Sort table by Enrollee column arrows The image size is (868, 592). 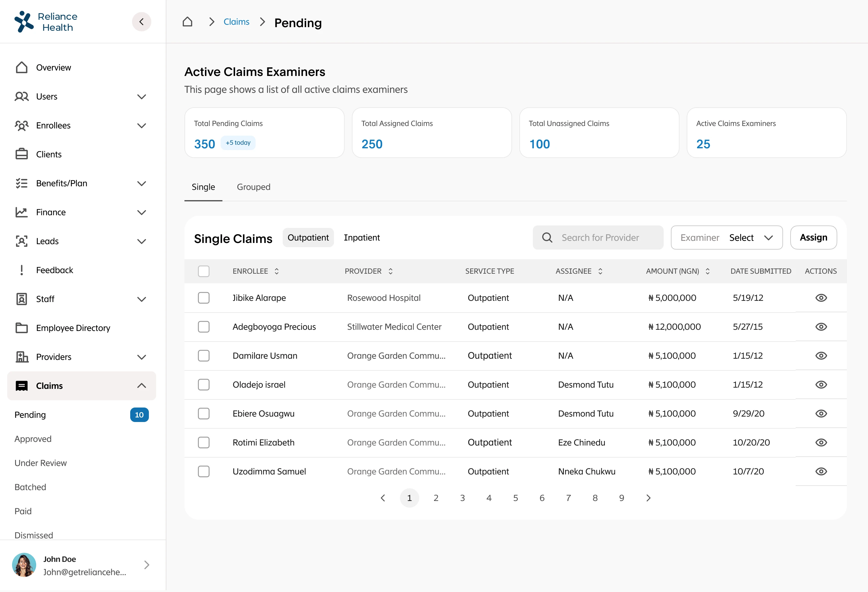(277, 271)
